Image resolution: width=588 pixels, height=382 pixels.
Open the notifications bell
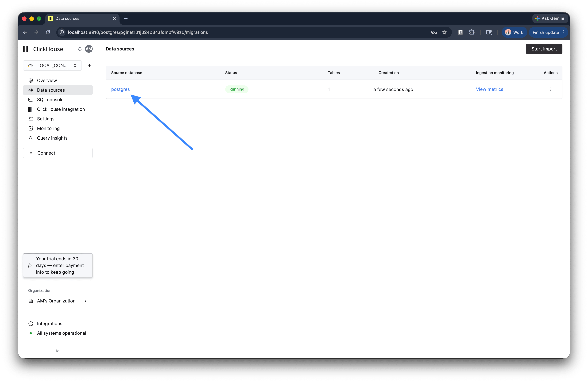pyautogui.click(x=80, y=49)
